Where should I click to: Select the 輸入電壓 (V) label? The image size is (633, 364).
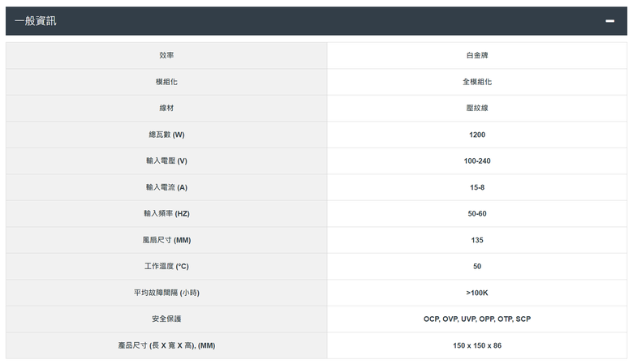166,161
